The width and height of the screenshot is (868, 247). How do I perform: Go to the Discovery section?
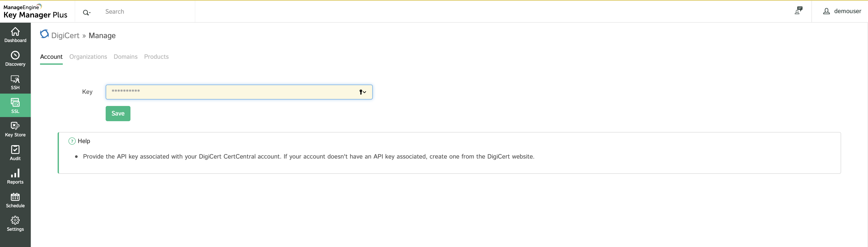15,58
